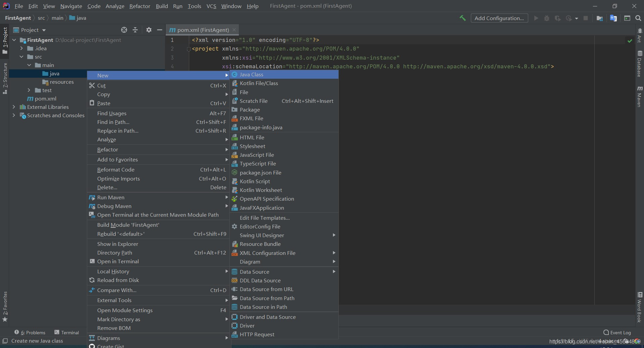The width and height of the screenshot is (644, 348).
Task: Click the Debug bug icon in toolbar
Action: (x=547, y=18)
